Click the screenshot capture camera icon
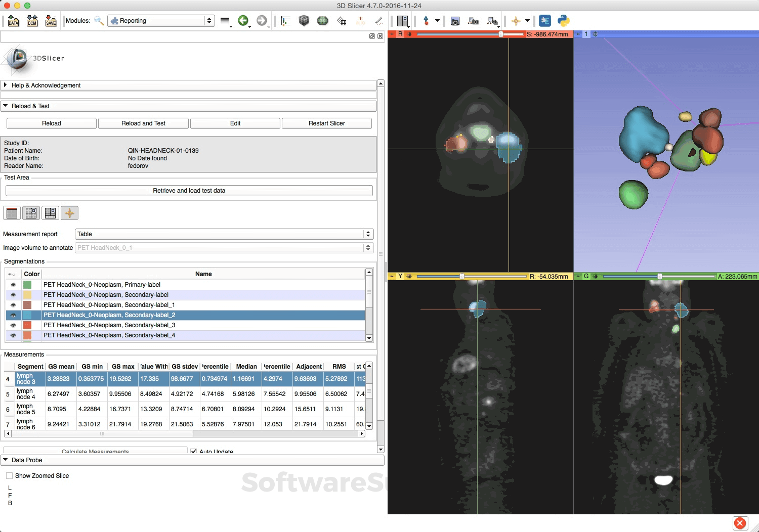 pyautogui.click(x=455, y=21)
